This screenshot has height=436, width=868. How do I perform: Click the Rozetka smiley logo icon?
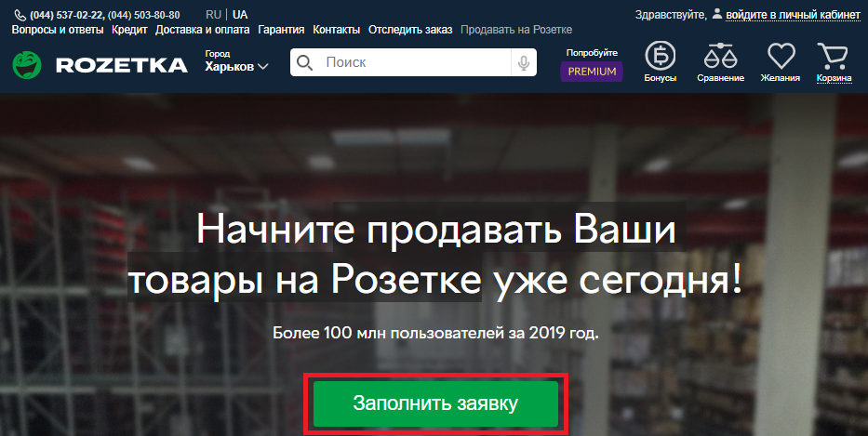pos(28,65)
